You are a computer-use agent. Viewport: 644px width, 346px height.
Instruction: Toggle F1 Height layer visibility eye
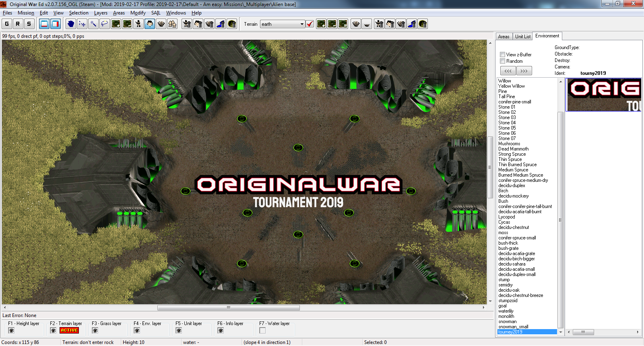point(11,331)
